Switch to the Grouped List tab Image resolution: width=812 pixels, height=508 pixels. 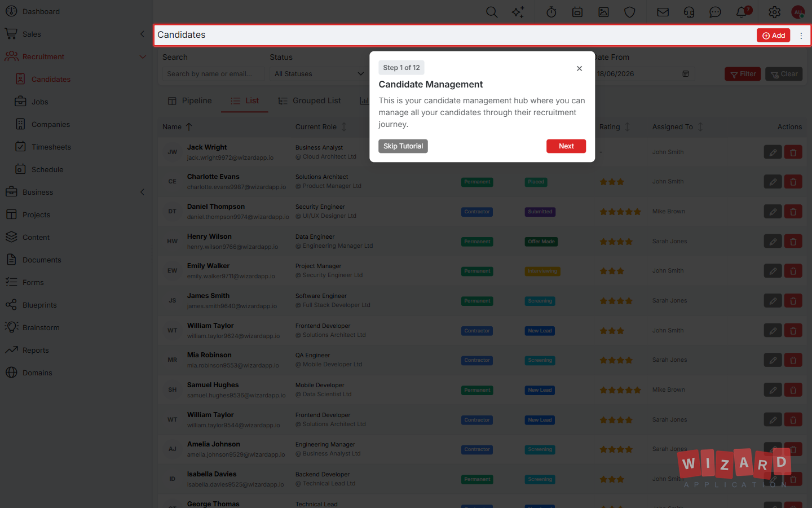[310, 100]
